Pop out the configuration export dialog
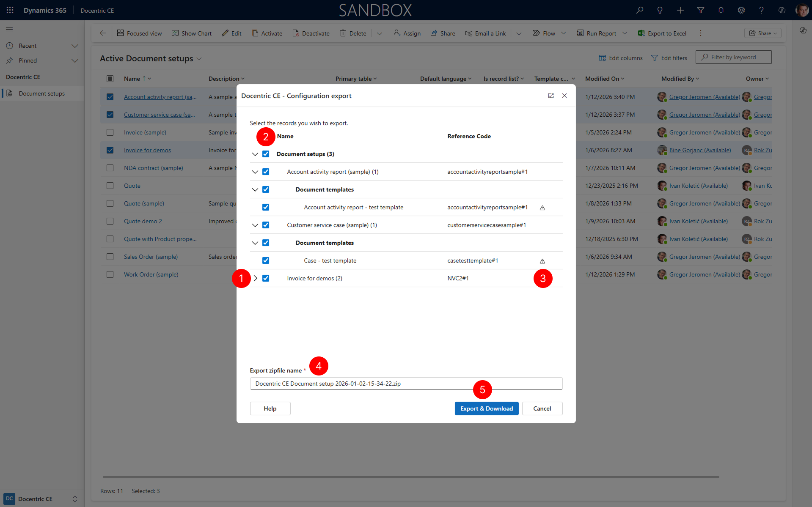 point(551,96)
